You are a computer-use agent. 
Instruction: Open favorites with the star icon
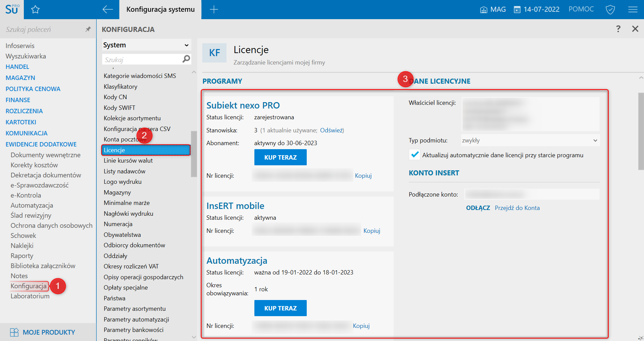pyautogui.click(x=35, y=9)
